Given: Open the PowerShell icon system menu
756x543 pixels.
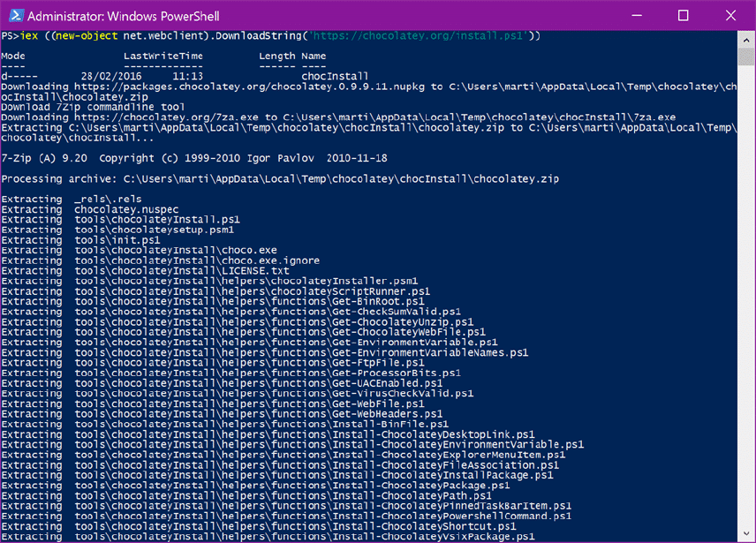Looking at the screenshot, I should [16, 16].
